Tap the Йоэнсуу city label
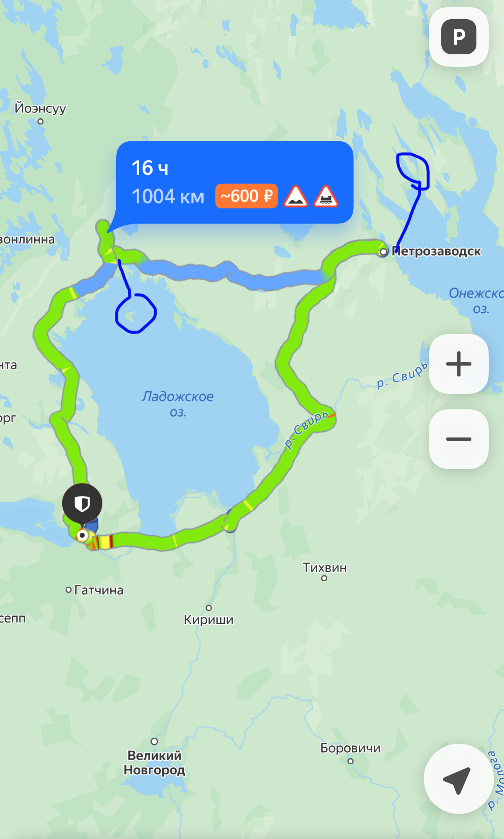Image resolution: width=504 pixels, height=839 pixels. click(40, 108)
